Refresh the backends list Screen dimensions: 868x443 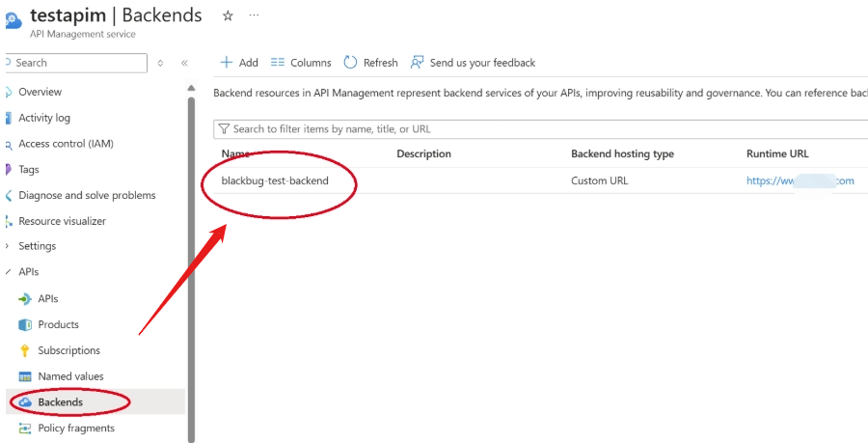tap(371, 63)
